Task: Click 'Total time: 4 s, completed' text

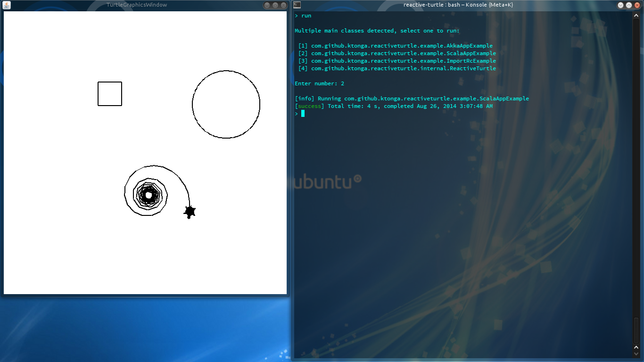Action: pos(371,106)
